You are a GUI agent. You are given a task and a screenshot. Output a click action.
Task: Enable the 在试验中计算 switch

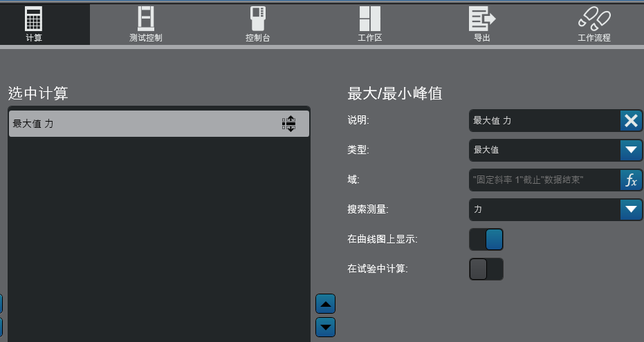(486, 269)
